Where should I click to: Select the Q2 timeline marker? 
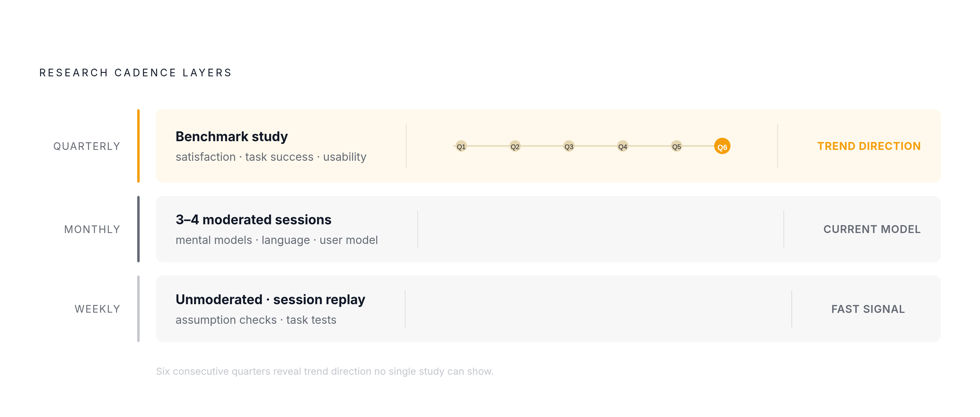point(515,146)
